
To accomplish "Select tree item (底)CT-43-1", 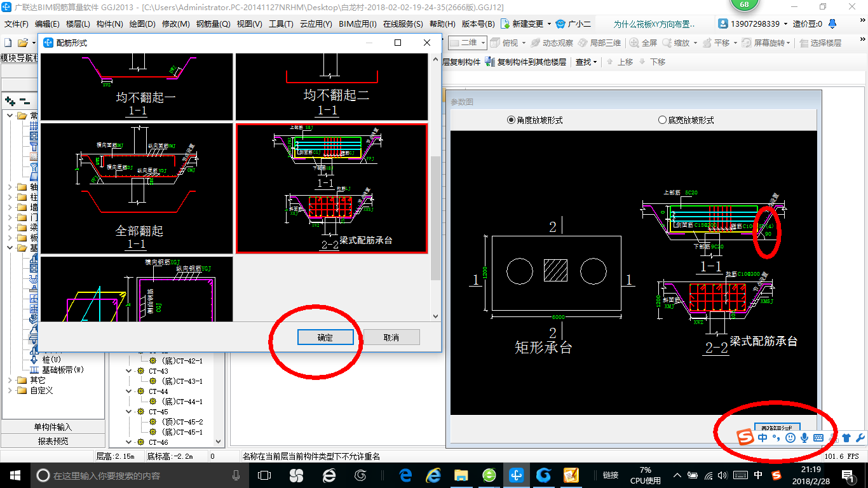I will click(x=182, y=381).
